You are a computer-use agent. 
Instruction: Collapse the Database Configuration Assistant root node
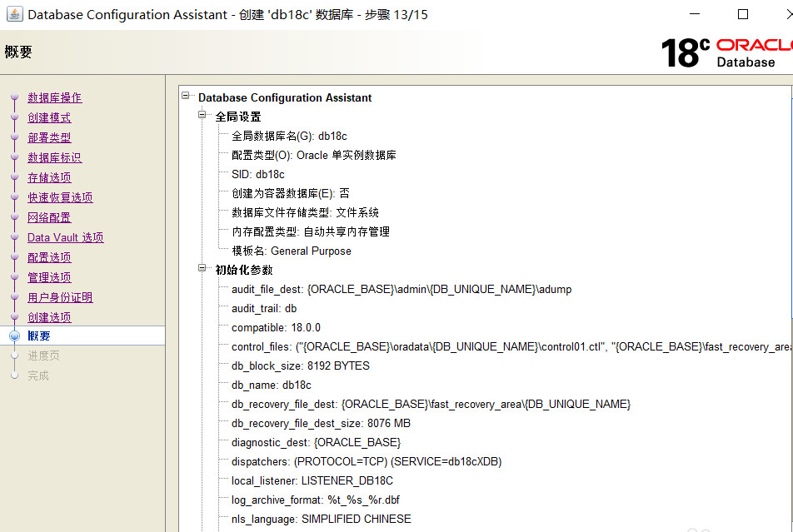coord(185,97)
